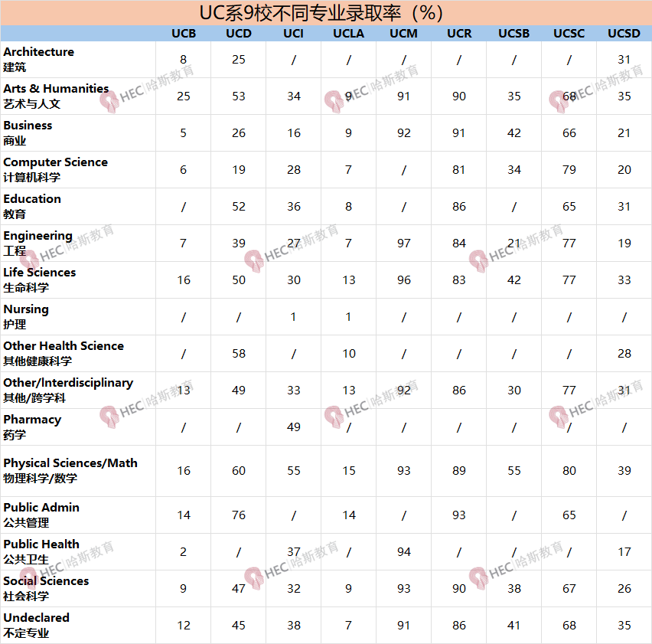This screenshot has width=652, height=644.
Task: Select the UCI column header
Action: [294, 33]
